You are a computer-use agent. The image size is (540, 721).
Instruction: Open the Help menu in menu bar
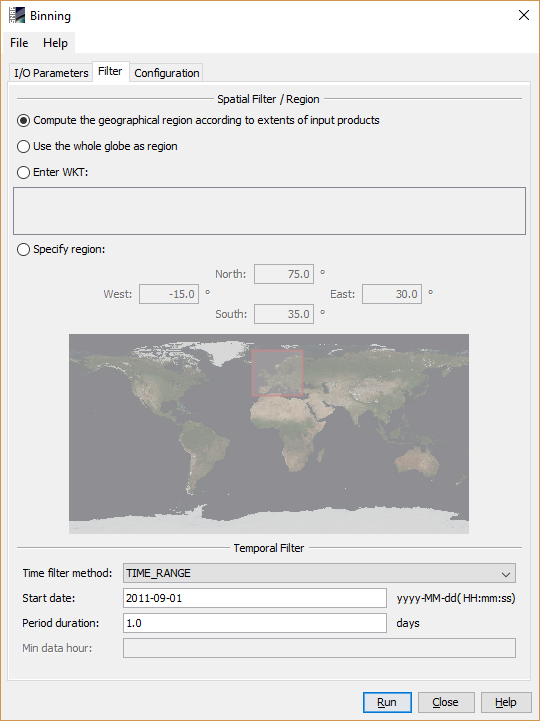click(x=55, y=43)
